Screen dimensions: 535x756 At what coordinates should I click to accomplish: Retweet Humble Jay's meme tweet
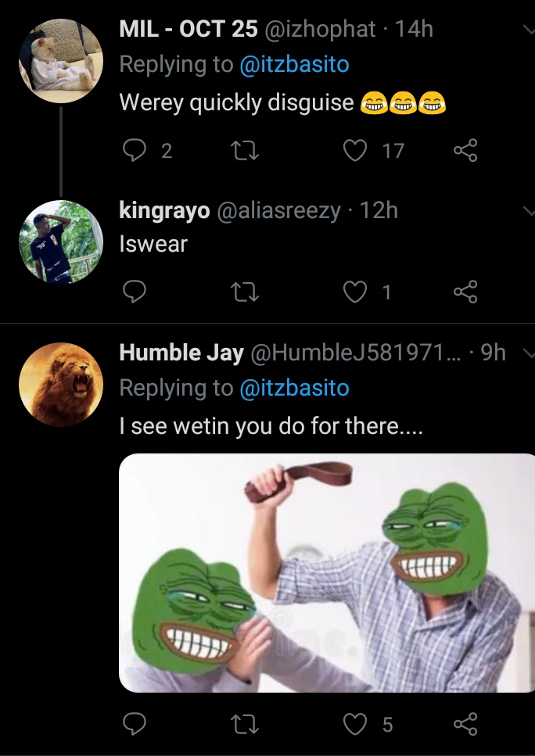pyautogui.click(x=247, y=724)
